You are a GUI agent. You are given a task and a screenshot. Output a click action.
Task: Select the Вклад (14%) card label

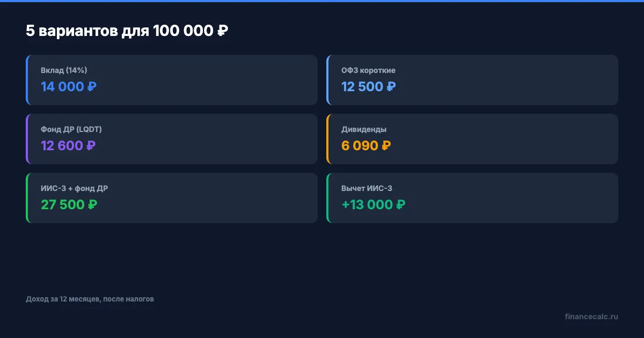[64, 70]
